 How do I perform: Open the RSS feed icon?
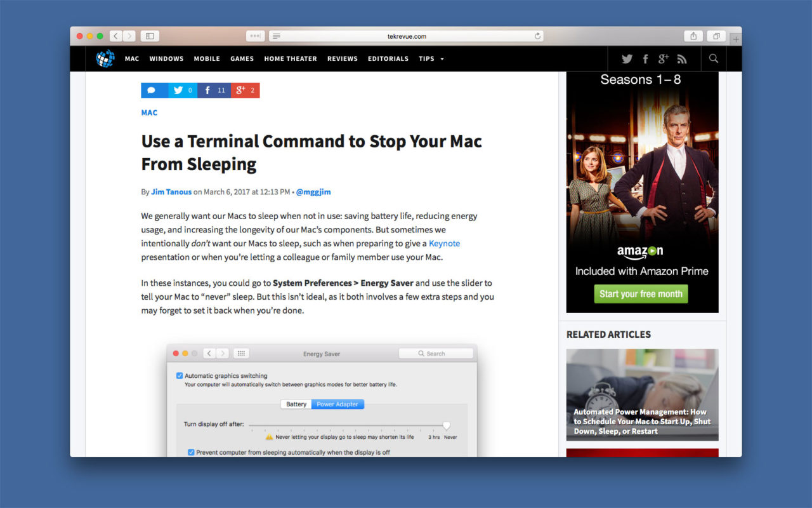click(682, 58)
